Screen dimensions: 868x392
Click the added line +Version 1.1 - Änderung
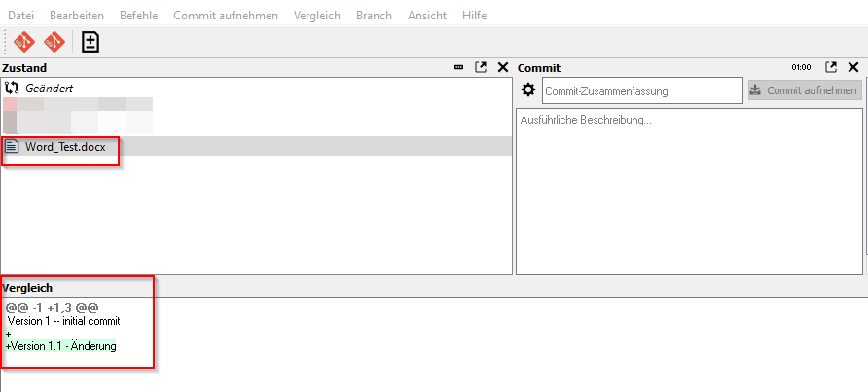point(60,346)
